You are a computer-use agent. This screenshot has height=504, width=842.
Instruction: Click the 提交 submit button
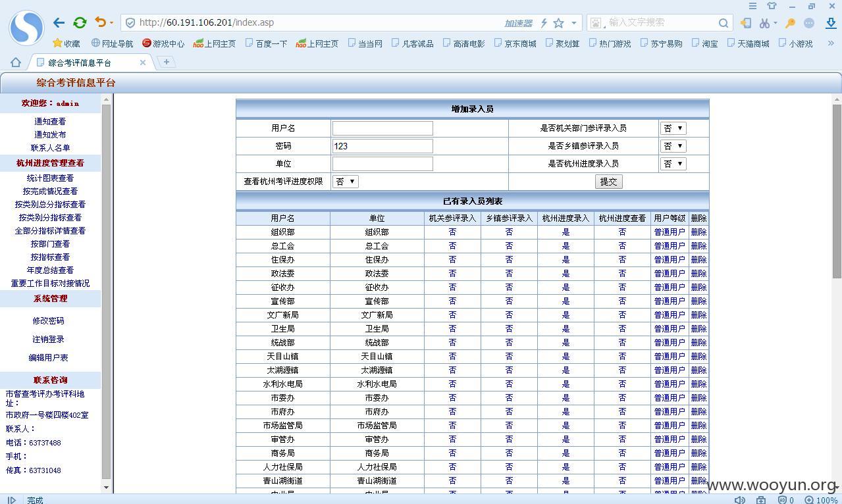[x=608, y=182]
